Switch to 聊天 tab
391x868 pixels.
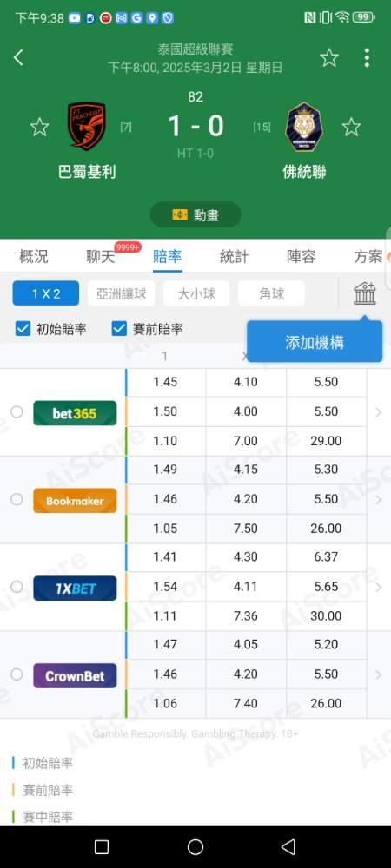coord(100,256)
